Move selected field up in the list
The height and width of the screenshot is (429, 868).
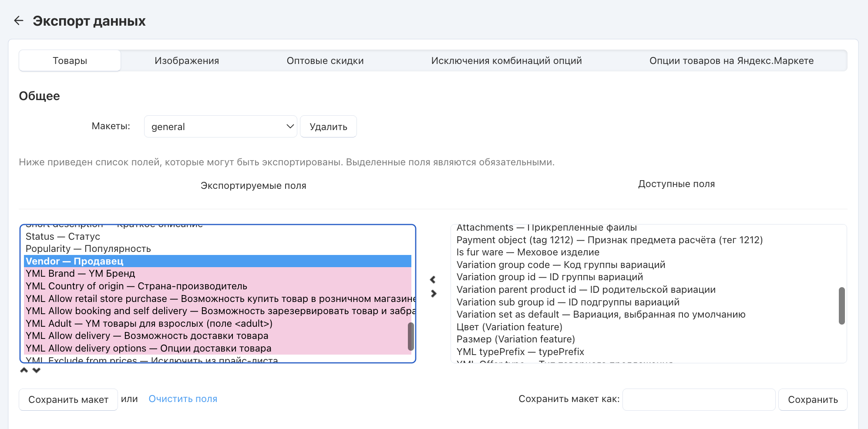24,370
